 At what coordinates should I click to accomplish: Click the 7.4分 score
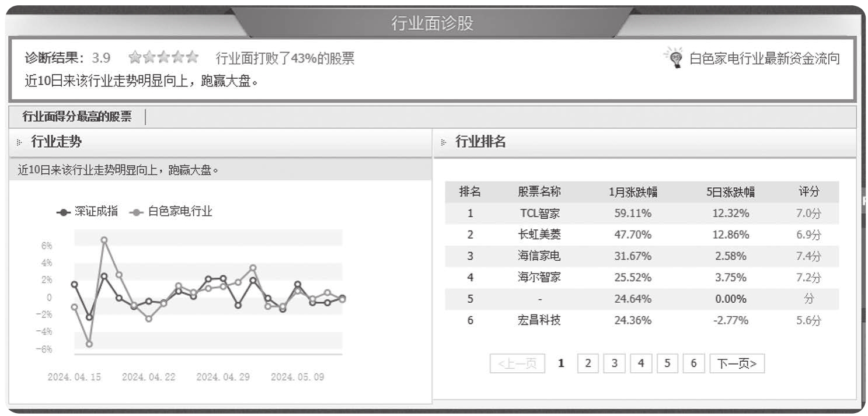tap(808, 256)
